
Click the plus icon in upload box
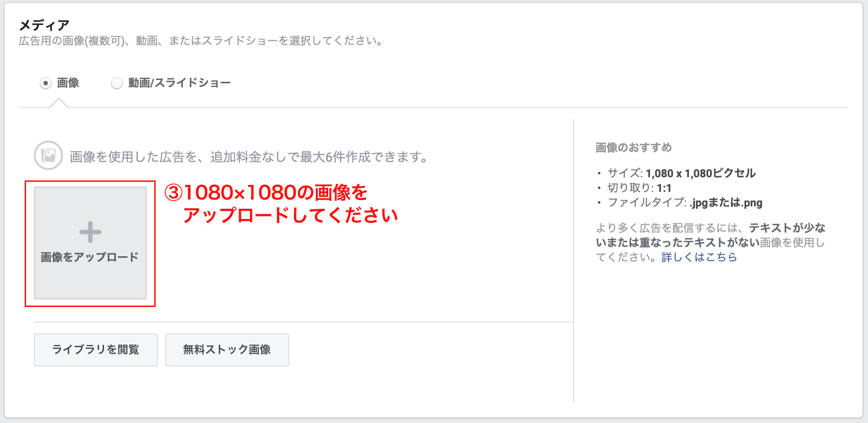point(90,232)
